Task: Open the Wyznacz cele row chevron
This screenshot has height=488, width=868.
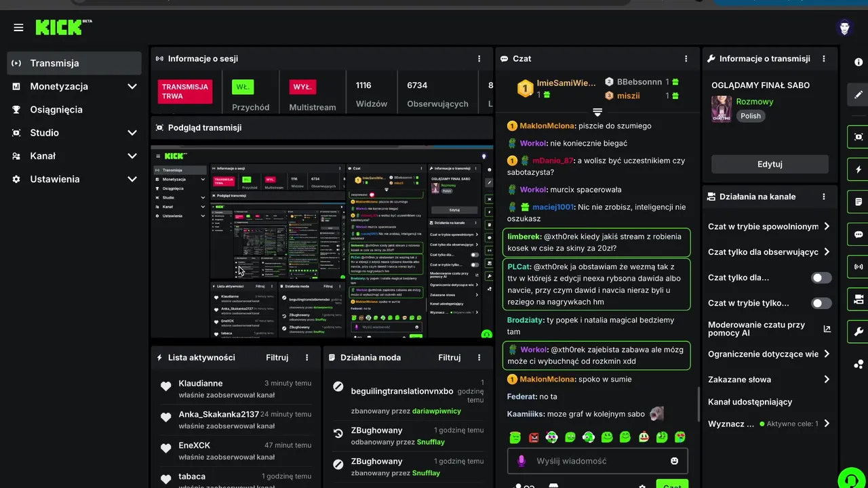Action: click(x=827, y=424)
